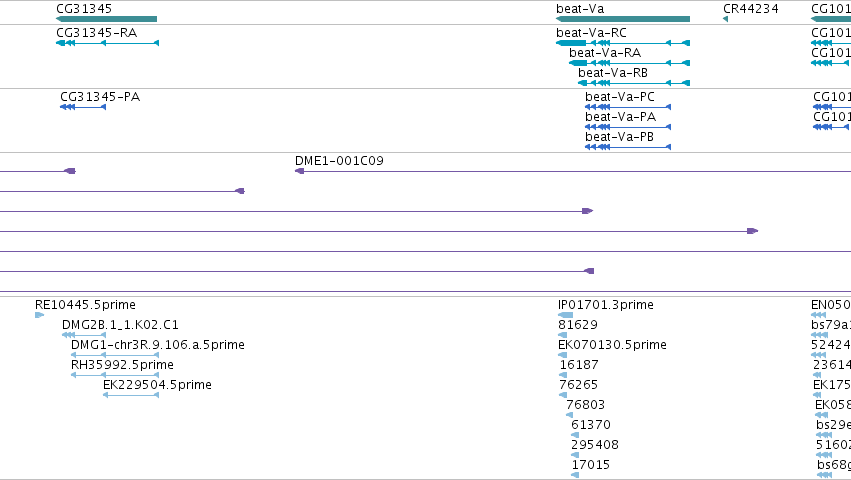Select the 16187 feature label

579,365
